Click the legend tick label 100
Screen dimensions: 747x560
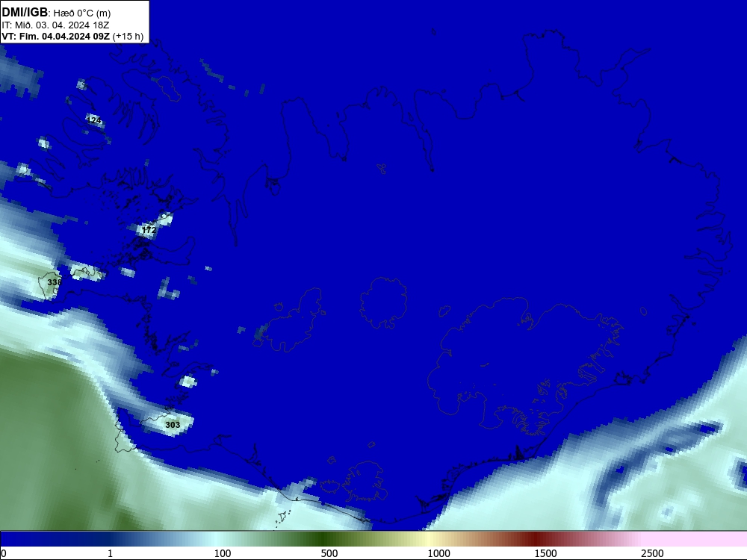click(223, 553)
